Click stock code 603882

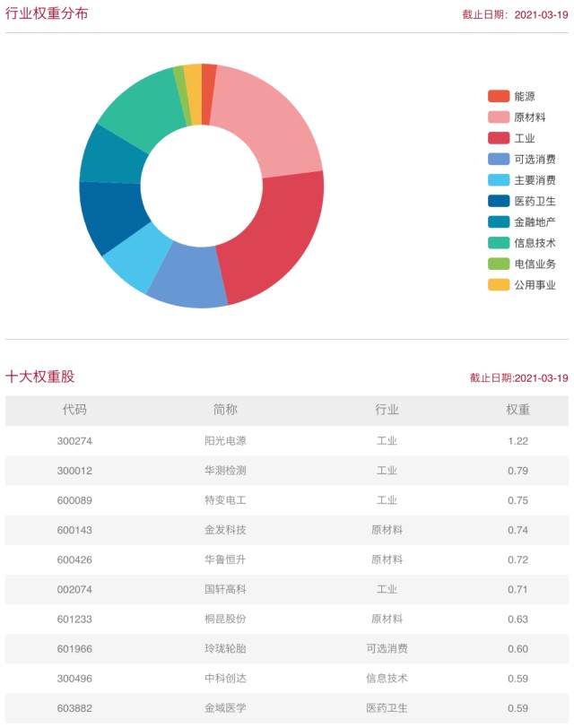tap(74, 708)
